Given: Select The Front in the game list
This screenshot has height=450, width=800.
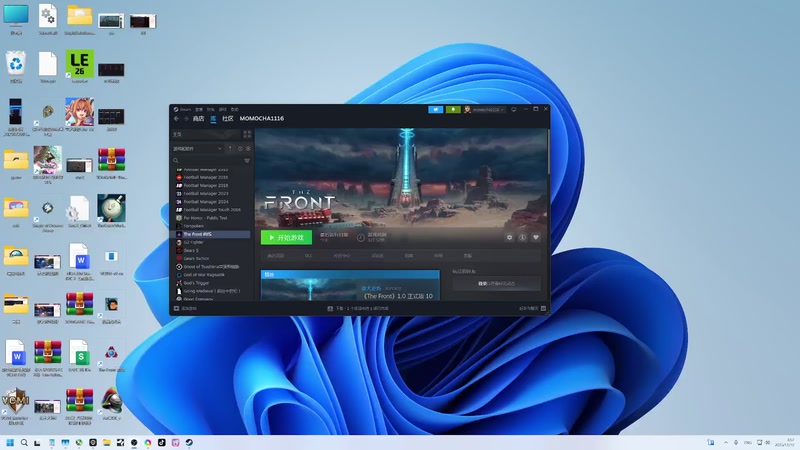Looking at the screenshot, I should click(x=212, y=234).
